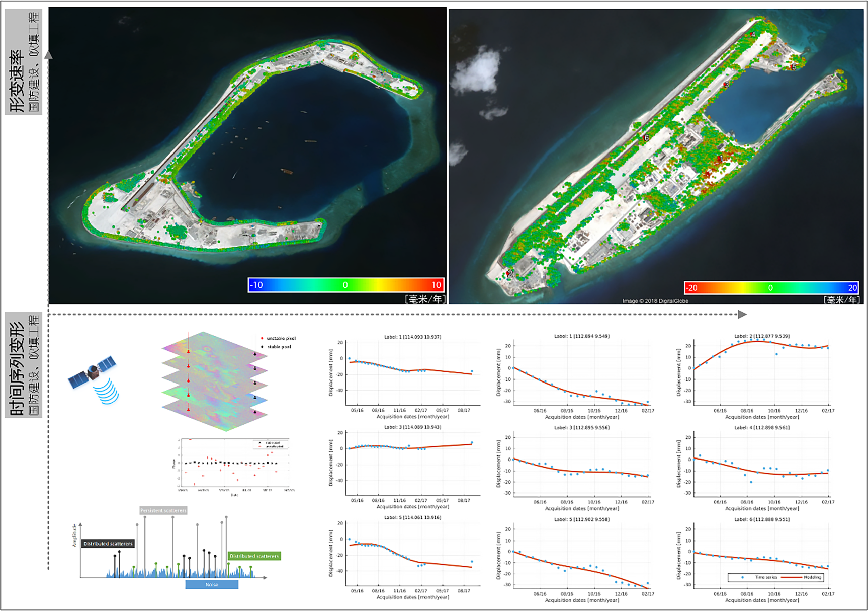Click the chart titled Label: 2 [112.877 9.539]
The width and height of the screenshot is (868, 611).
point(761,372)
